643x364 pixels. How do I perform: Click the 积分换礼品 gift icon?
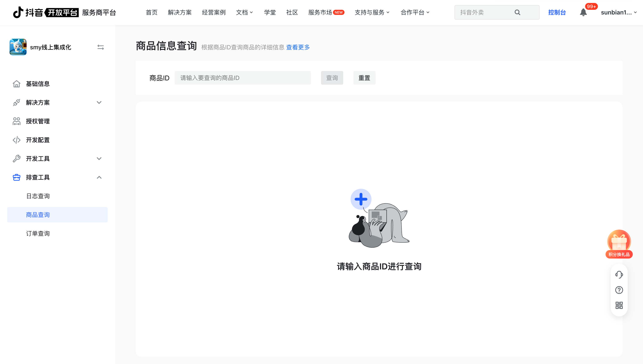(x=619, y=243)
